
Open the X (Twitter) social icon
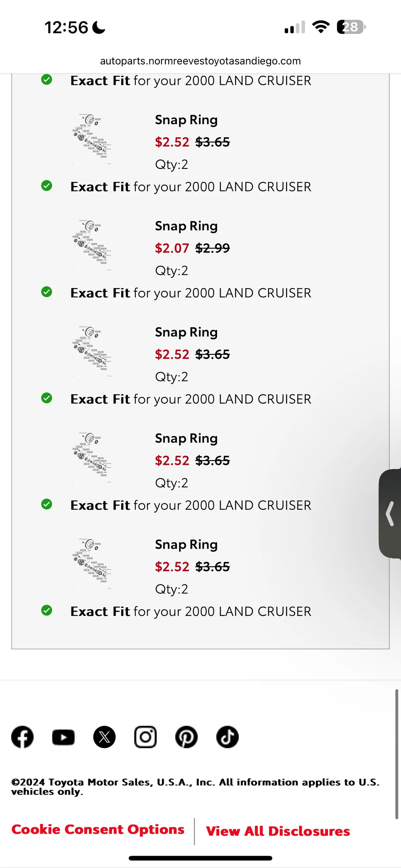pyautogui.click(x=104, y=737)
